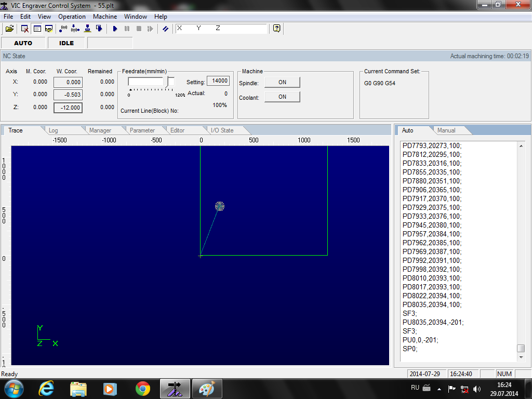The width and height of the screenshot is (532, 399).
Task: Open the View menu
Action: click(45, 16)
